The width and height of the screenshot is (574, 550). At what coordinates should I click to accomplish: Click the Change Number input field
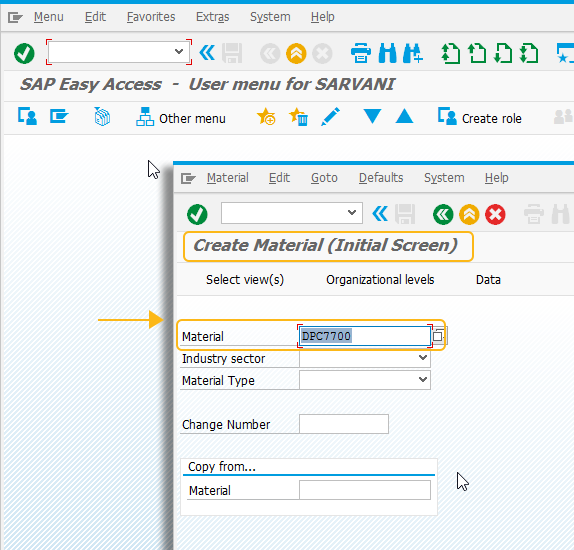344,424
